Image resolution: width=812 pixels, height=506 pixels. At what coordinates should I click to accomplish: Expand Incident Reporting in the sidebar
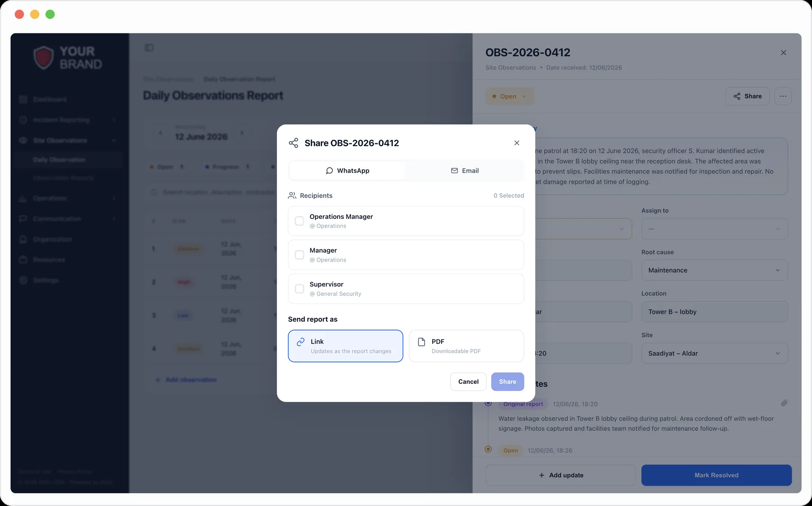(x=68, y=120)
